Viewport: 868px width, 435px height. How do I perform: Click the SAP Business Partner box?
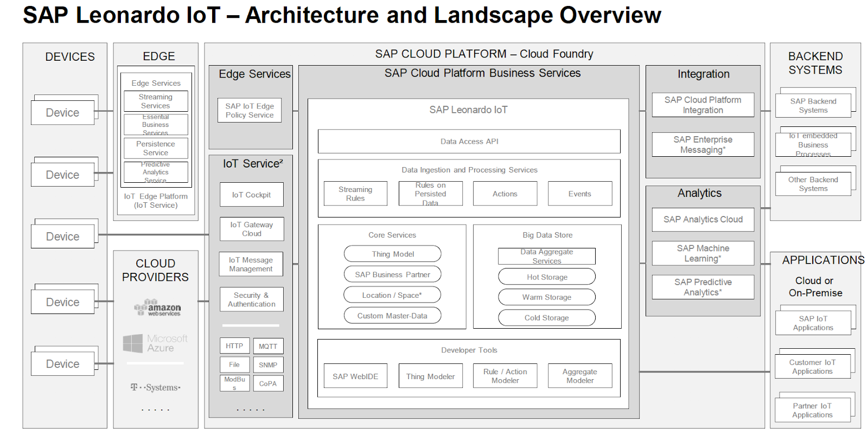[x=392, y=274]
